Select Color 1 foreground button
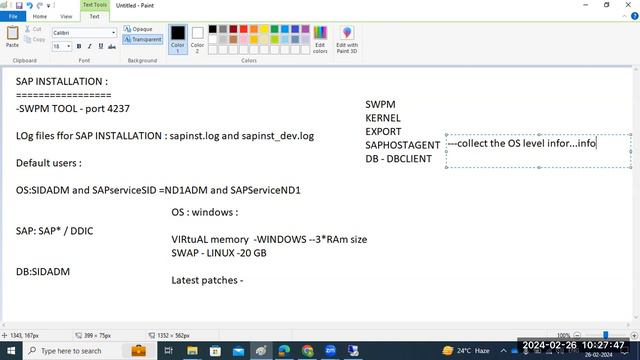The width and height of the screenshot is (640, 360). [x=178, y=39]
